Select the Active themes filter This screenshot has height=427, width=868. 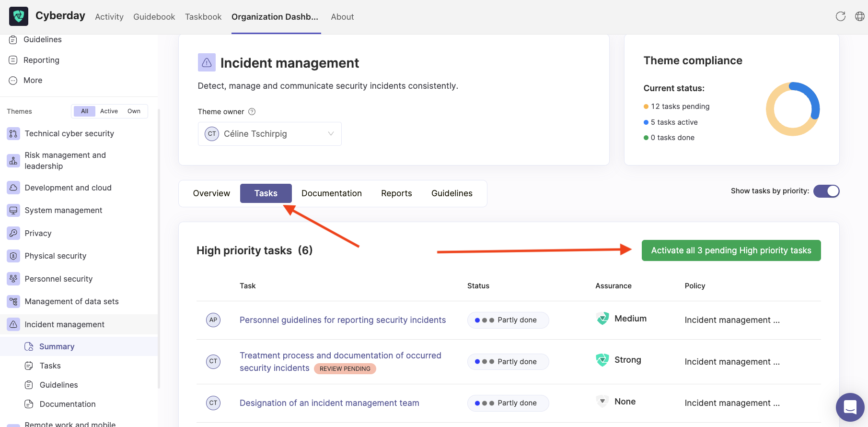pos(109,111)
